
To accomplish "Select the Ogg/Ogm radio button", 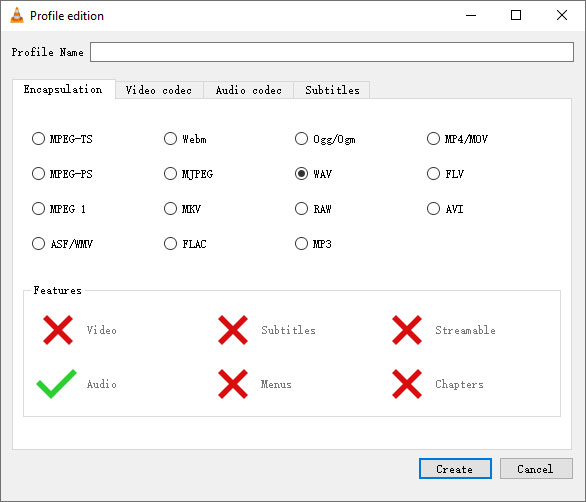I will click(301, 139).
